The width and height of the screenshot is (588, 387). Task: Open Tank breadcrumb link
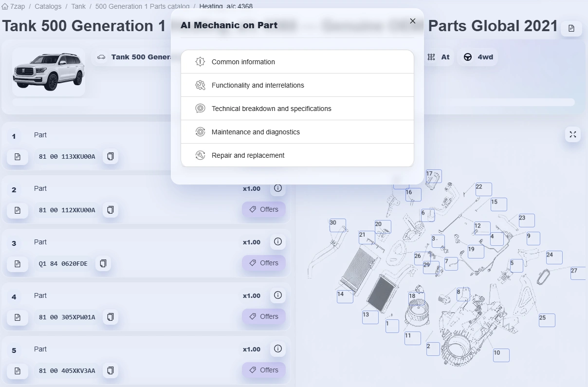pos(78,6)
